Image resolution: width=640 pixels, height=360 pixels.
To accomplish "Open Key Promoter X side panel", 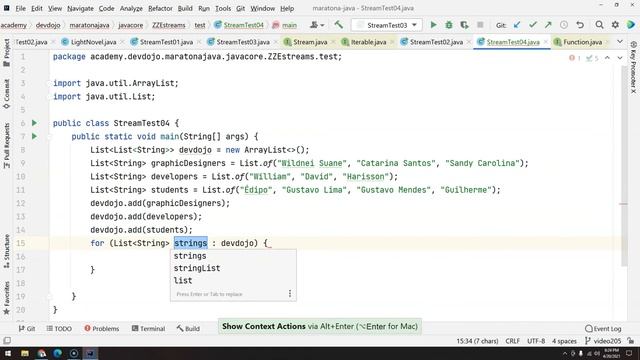I will click(633, 68).
